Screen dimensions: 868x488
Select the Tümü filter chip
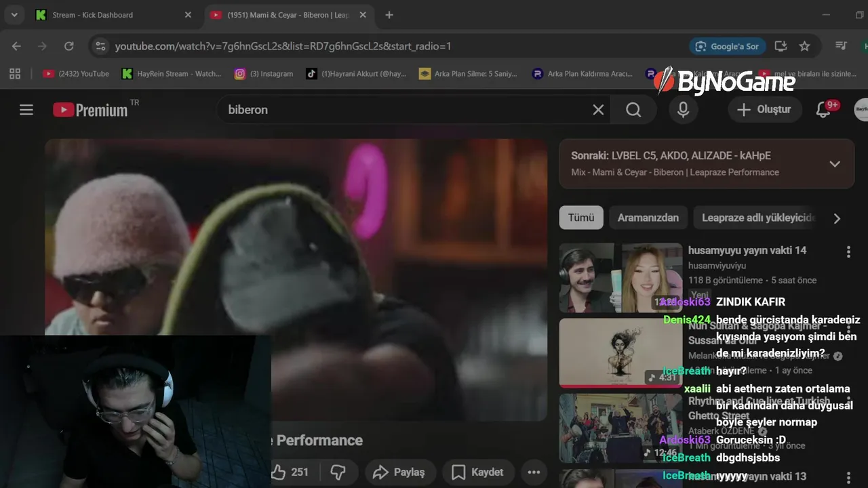581,218
